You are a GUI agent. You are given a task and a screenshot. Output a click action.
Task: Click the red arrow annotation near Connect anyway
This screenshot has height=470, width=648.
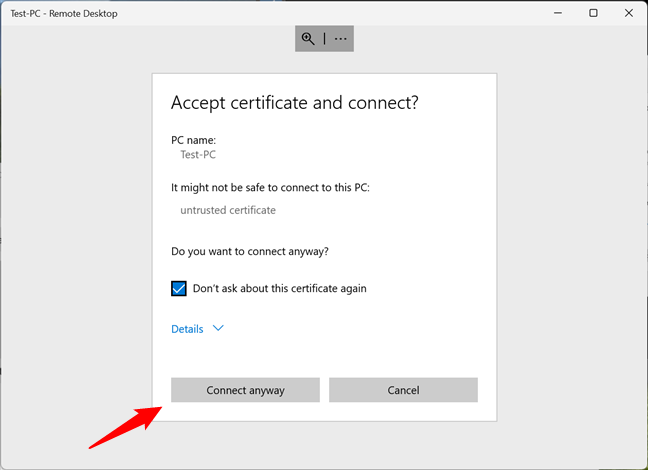click(x=125, y=426)
